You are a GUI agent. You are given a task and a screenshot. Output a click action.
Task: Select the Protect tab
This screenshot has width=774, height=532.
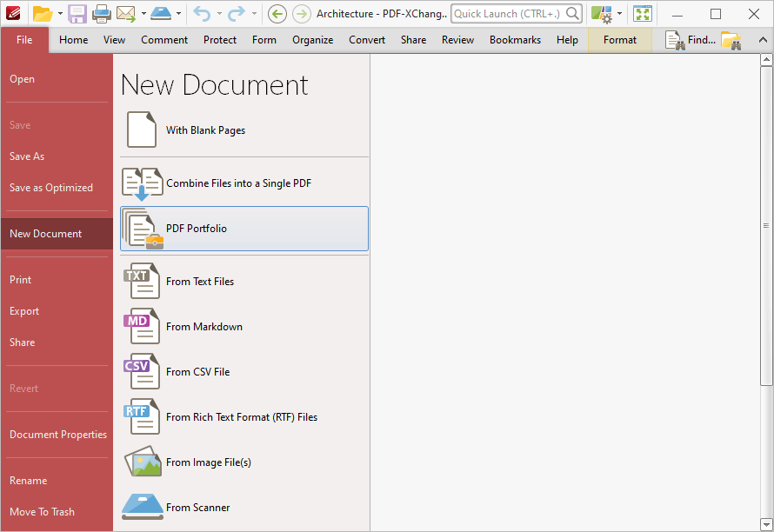(x=220, y=40)
